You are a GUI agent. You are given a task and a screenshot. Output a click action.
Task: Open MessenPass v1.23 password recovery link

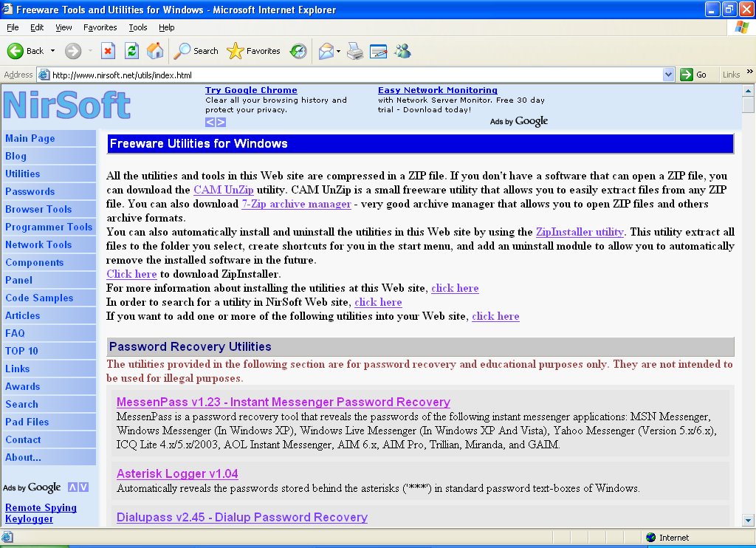point(283,402)
